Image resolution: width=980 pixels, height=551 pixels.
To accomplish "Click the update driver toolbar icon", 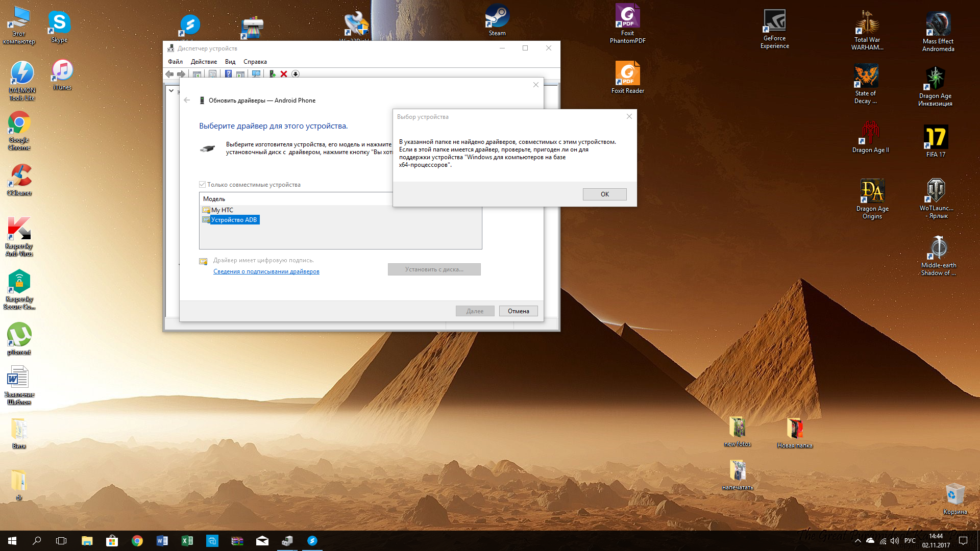I will 272,74.
